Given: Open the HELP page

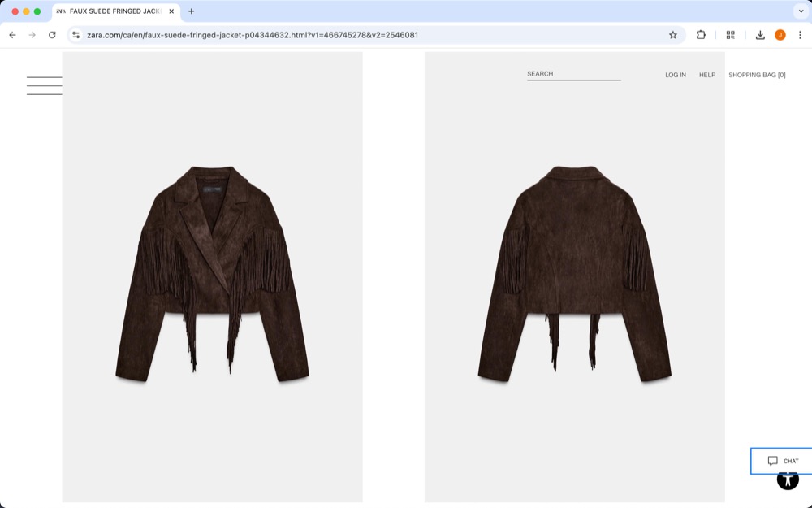Looking at the screenshot, I should [x=706, y=74].
